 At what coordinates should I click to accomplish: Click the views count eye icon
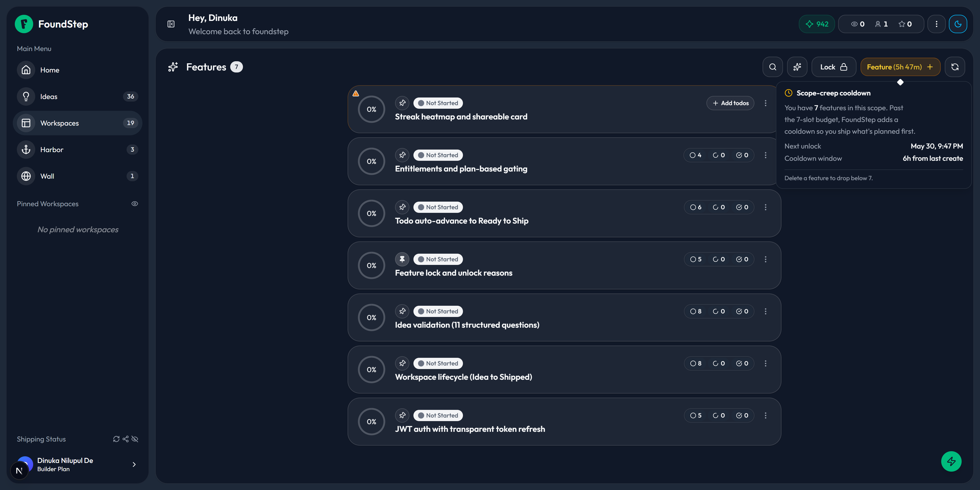854,24
